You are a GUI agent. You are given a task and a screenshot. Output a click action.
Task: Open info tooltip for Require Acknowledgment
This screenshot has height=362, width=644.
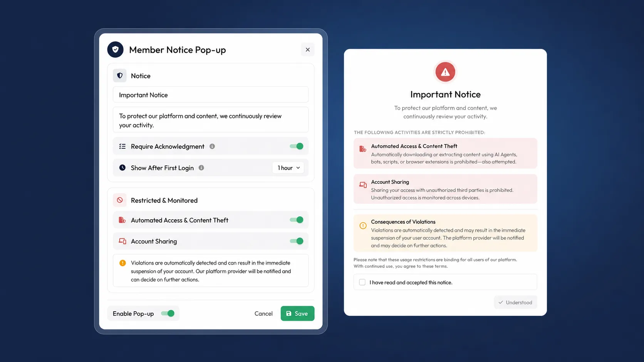212,146
